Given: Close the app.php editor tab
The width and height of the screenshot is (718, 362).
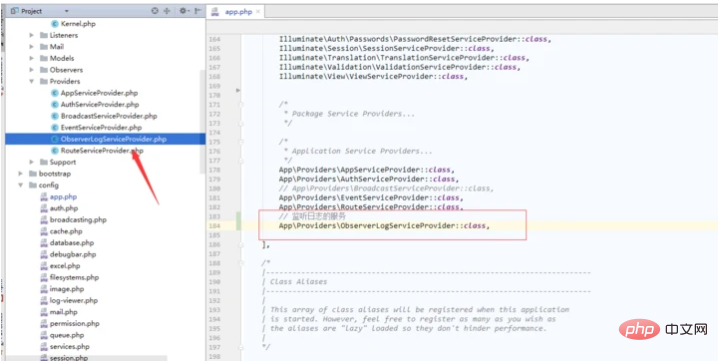Looking at the screenshot, I should [258, 12].
